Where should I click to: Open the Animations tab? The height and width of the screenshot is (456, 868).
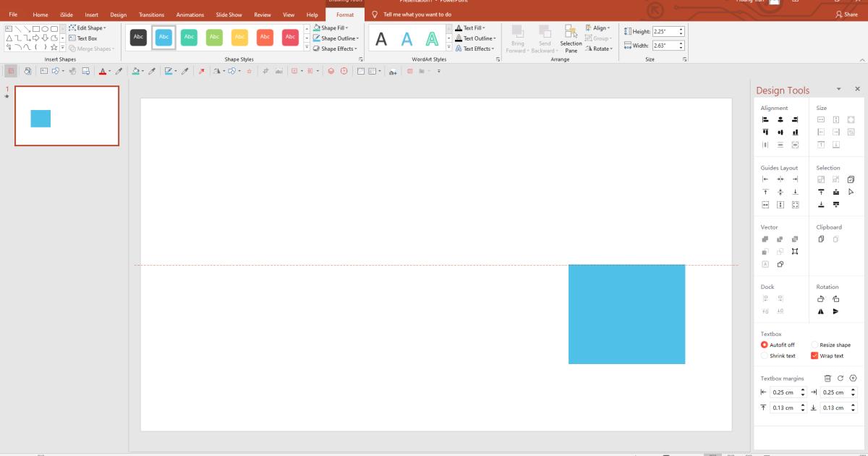[x=190, y=14]
